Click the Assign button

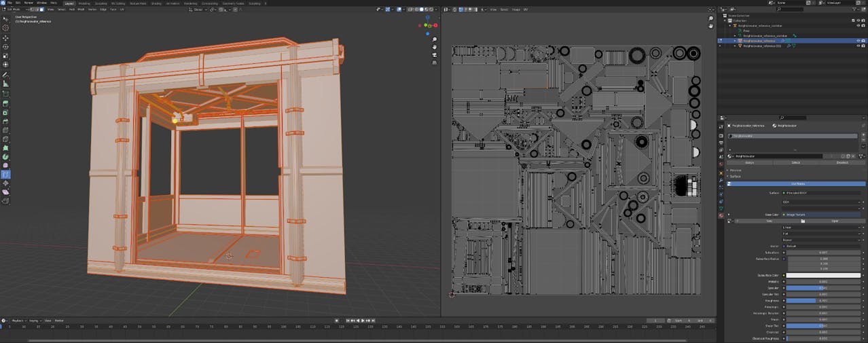click(x=749, y=162)
